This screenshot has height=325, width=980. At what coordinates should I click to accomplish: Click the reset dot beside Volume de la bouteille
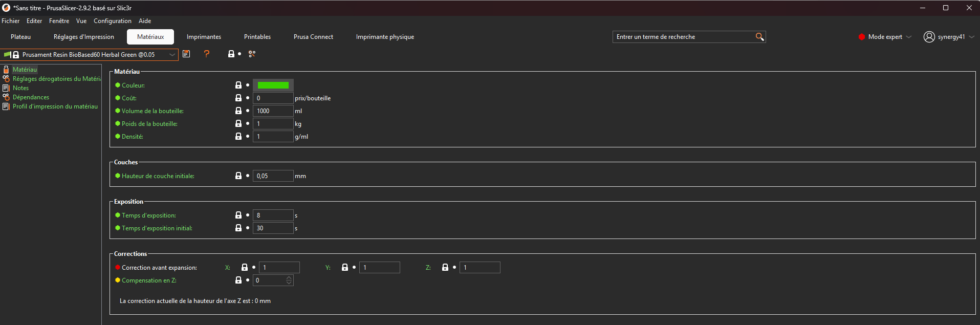(x=248, y=111)
